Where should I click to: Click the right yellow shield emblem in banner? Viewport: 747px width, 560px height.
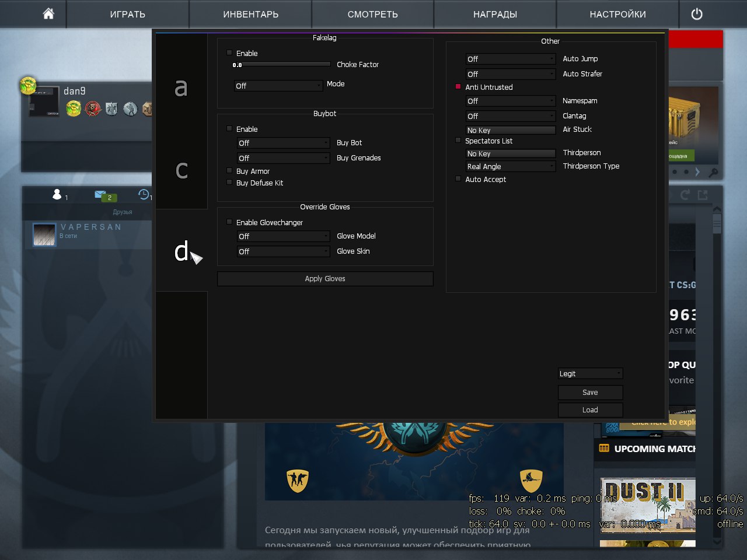click(531, 480)
